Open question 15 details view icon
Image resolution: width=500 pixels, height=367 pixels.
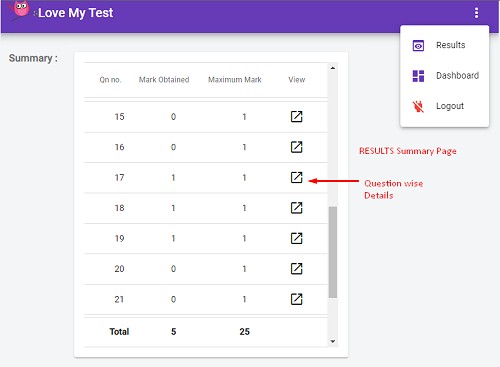pyautogui.click(x=296, y=117)
